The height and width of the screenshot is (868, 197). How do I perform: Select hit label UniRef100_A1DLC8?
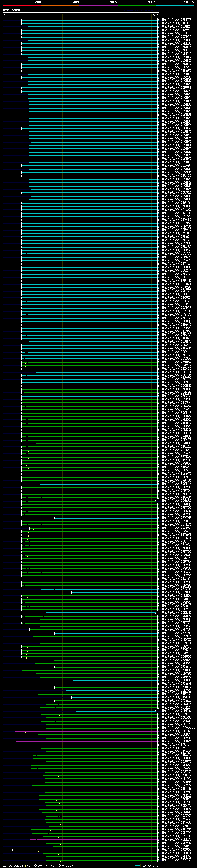tap(177, 840)
